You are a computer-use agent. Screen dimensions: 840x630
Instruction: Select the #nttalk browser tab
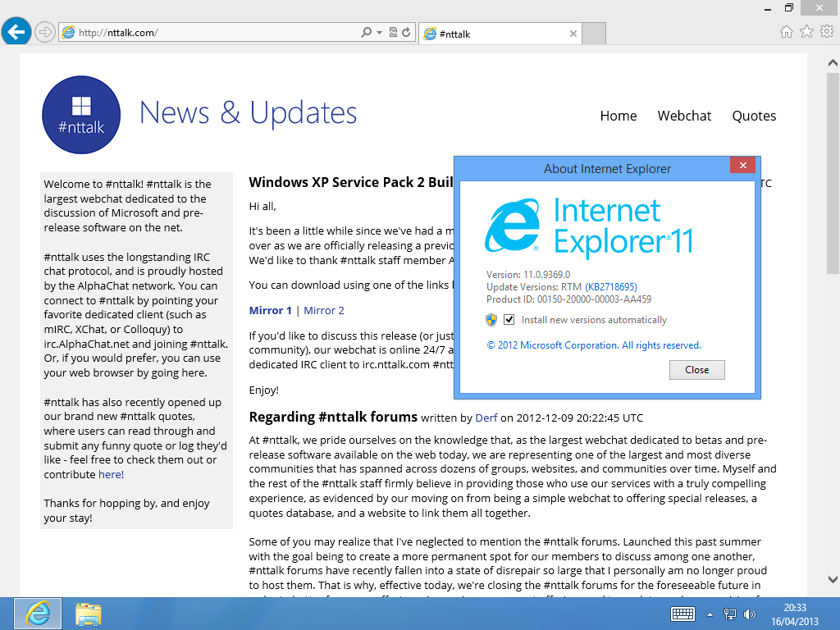[x=500, y=34]
